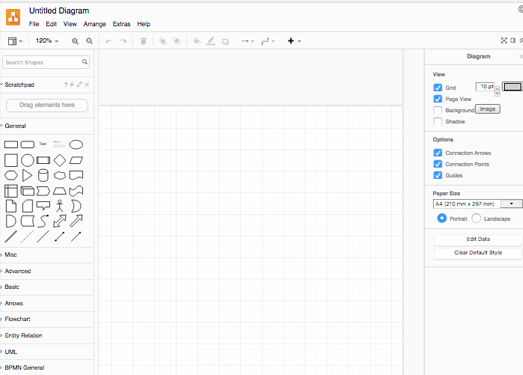The height and width of the screenshot is (375, 523).
Task: Click the fill color bucket icon
Action: (x=197, y=41)
